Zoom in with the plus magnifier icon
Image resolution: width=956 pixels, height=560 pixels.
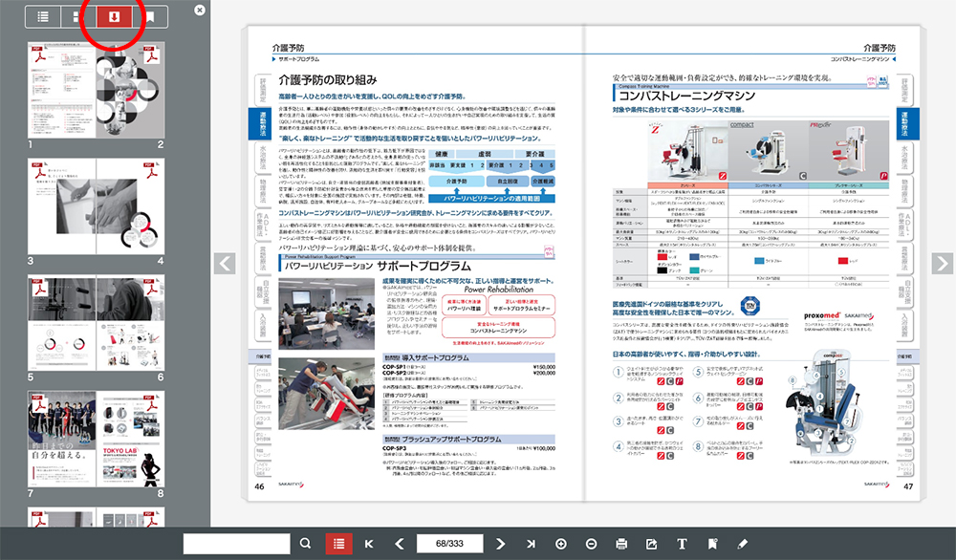[x=561, y=544]
